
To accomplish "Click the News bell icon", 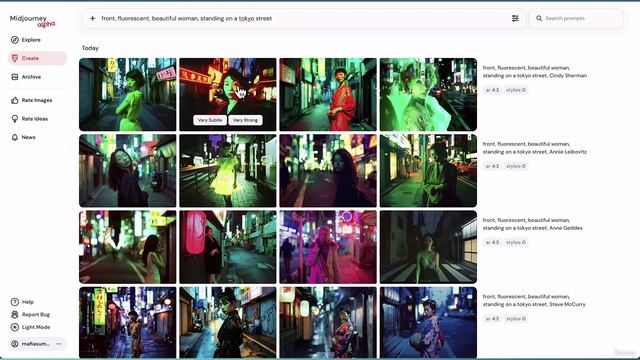I will pyautogui.click(x=15, y=138).
